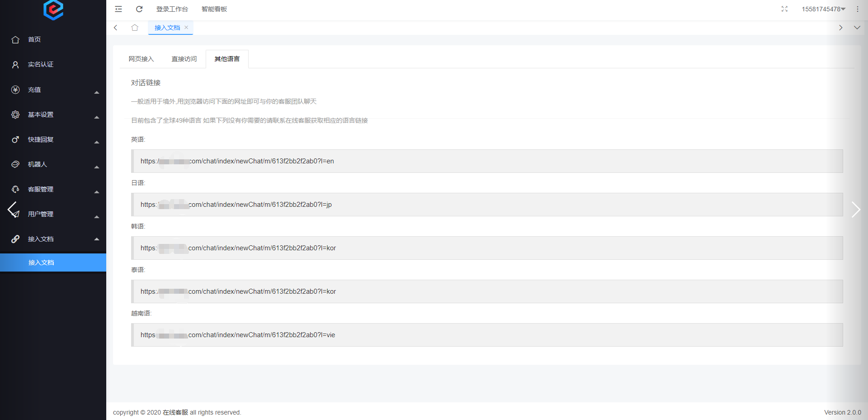Click the fullscreen icon in the top bar

pos(784,9)
